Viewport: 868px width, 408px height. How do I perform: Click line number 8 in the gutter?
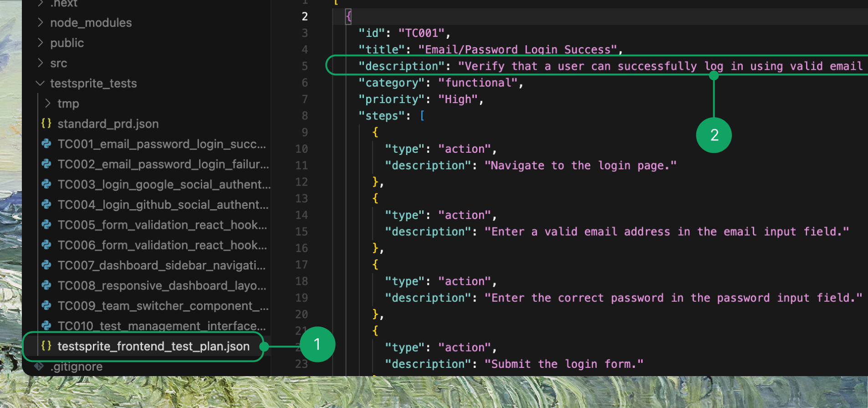tap(305, 116)
